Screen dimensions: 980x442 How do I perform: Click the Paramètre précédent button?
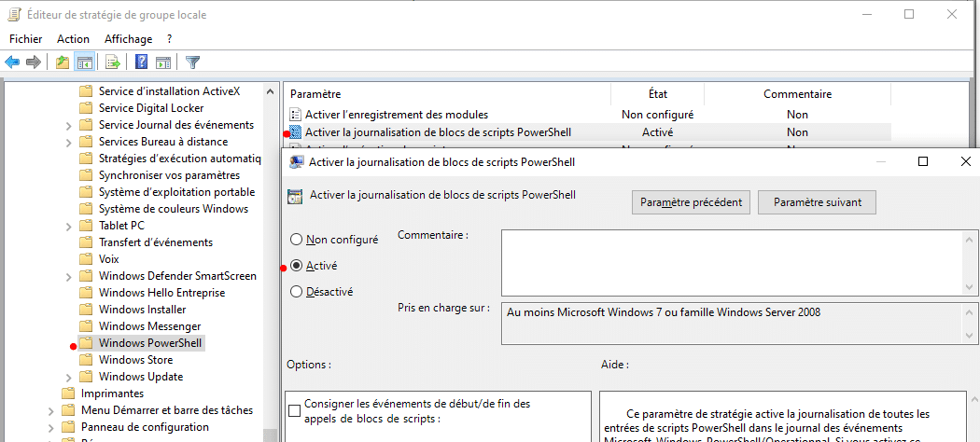click(x=692, y=202)
